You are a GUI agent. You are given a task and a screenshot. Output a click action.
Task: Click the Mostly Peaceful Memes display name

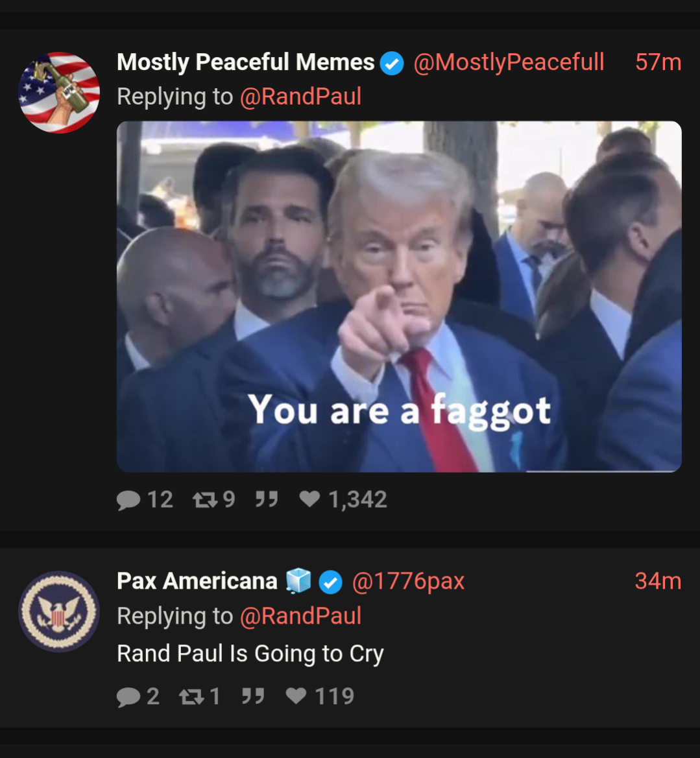[246, 62]
